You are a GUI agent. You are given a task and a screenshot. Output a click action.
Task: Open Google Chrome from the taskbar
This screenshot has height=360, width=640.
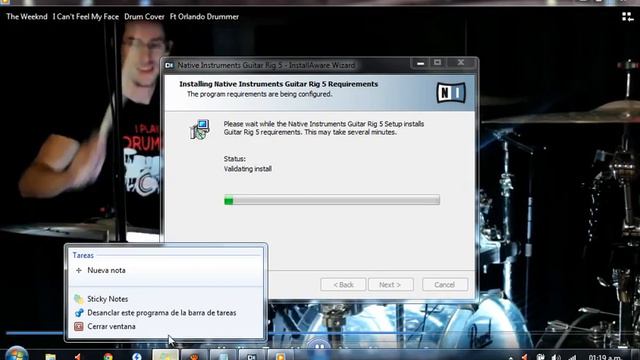pos(108,356)
